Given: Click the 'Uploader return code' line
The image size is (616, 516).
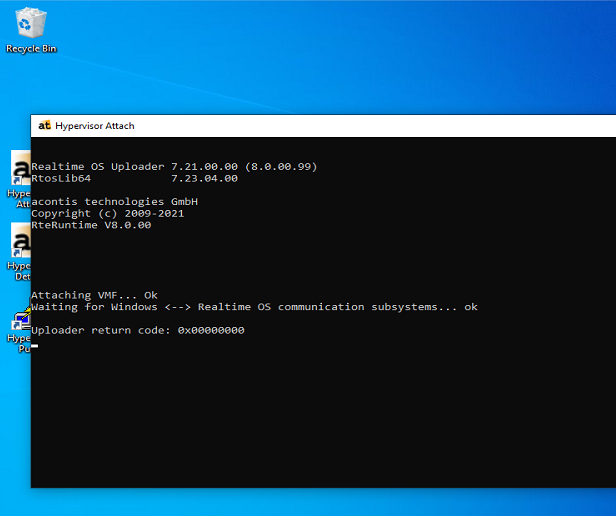Looking at the screenshot, I should [x=137, y=330].
